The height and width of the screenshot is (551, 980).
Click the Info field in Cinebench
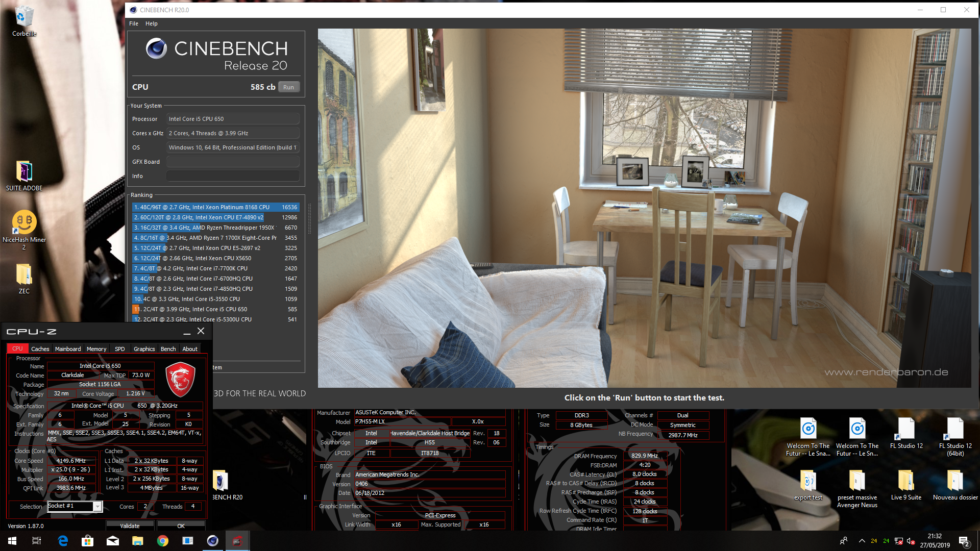pyautogui.click(x=233, y=176)
